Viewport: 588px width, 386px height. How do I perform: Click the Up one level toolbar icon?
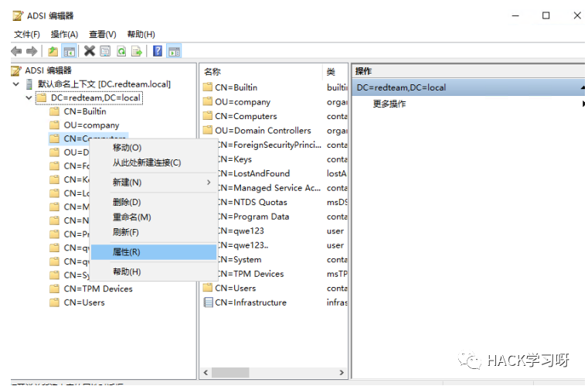point(53,51)
